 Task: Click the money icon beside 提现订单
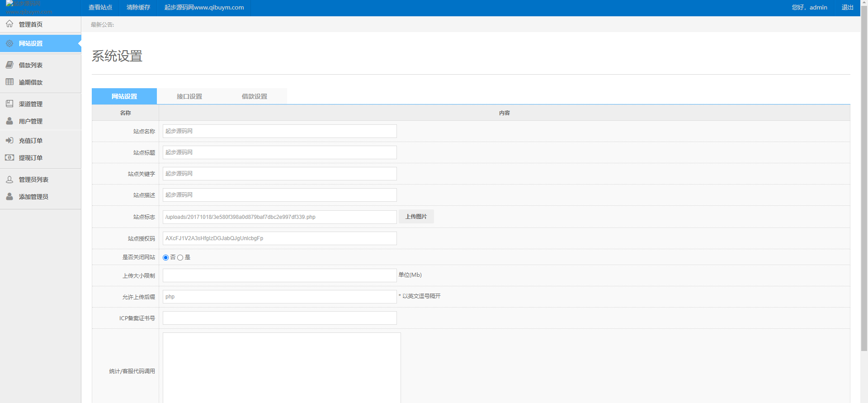point(9,158)
